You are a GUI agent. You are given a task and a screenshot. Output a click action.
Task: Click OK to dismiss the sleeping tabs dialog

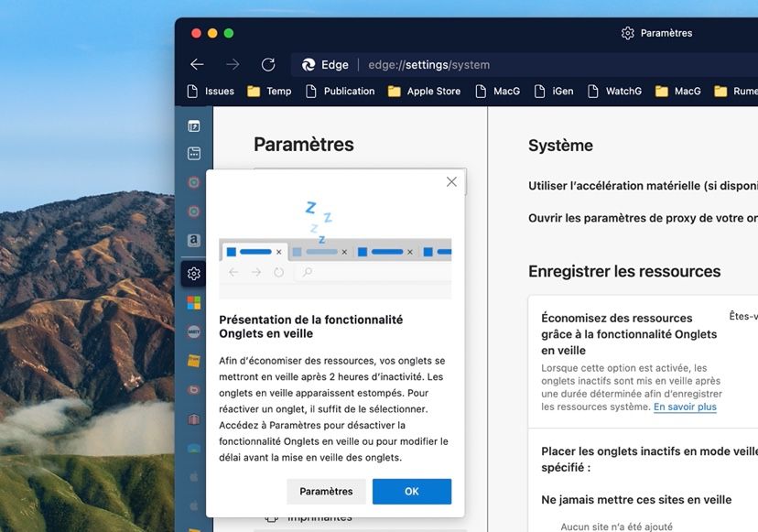411,492
